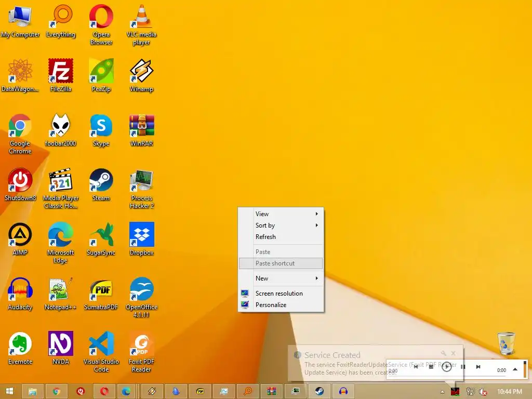
Task: Select the NVDA desktop shortcut
Action: point(60,349)
